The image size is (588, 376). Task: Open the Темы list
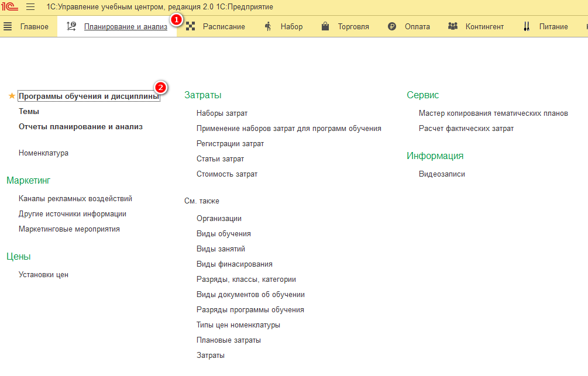click(x=29, y=111)
